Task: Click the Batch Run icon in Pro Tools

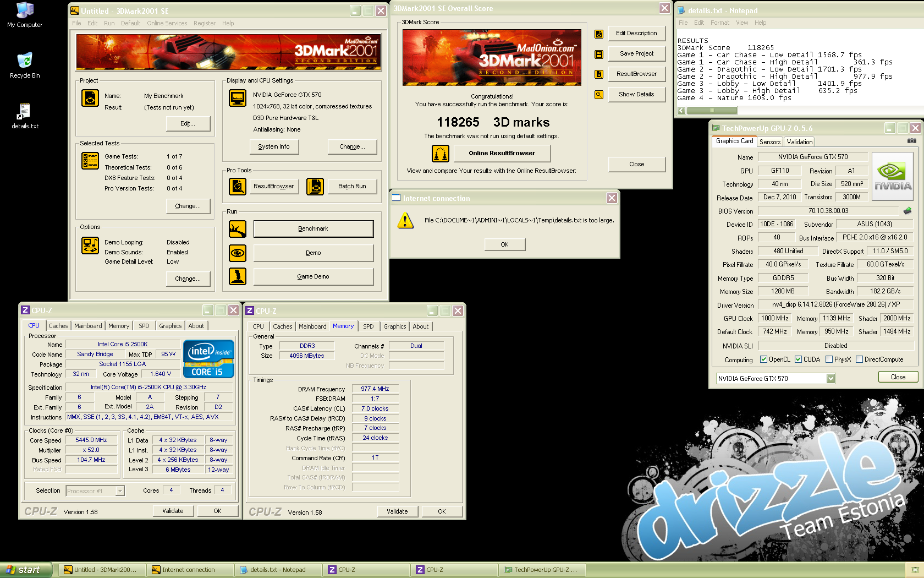Action: point(315,187)
